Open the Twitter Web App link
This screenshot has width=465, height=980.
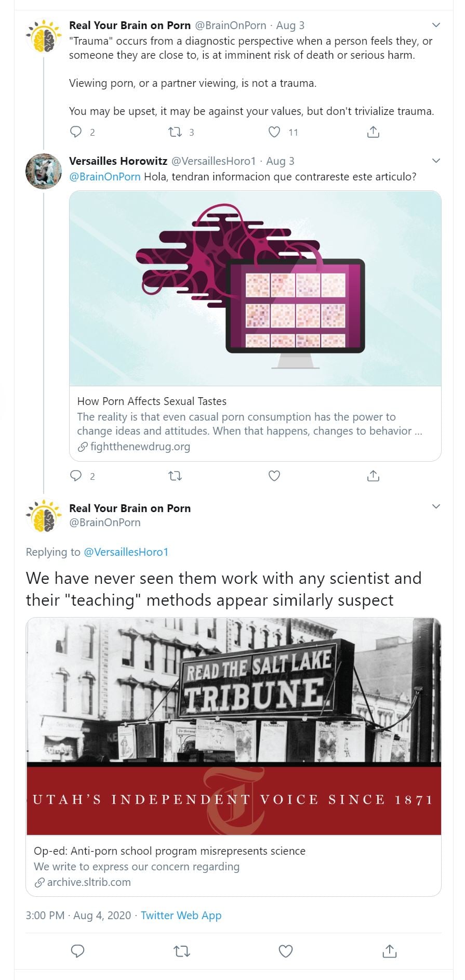pos(181,916)
